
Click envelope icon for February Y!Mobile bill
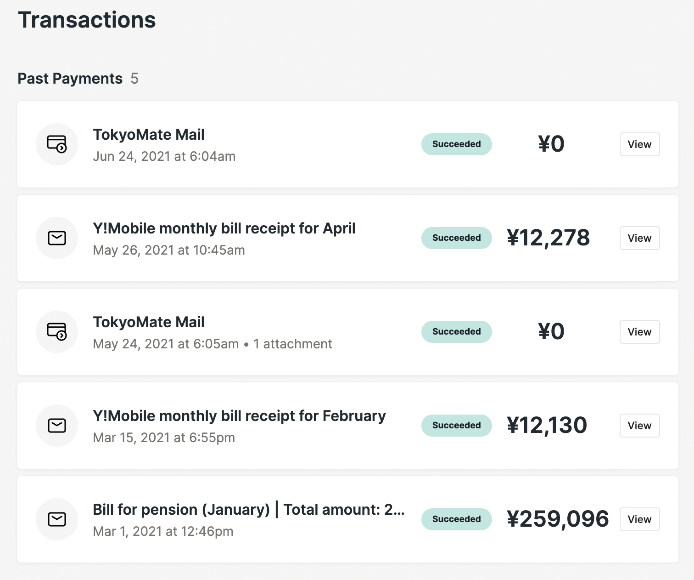click(x=57, y=425)
